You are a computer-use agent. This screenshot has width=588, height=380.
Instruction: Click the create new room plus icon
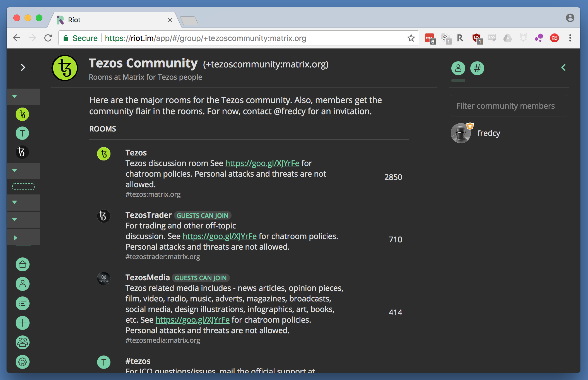pos(23,323)
